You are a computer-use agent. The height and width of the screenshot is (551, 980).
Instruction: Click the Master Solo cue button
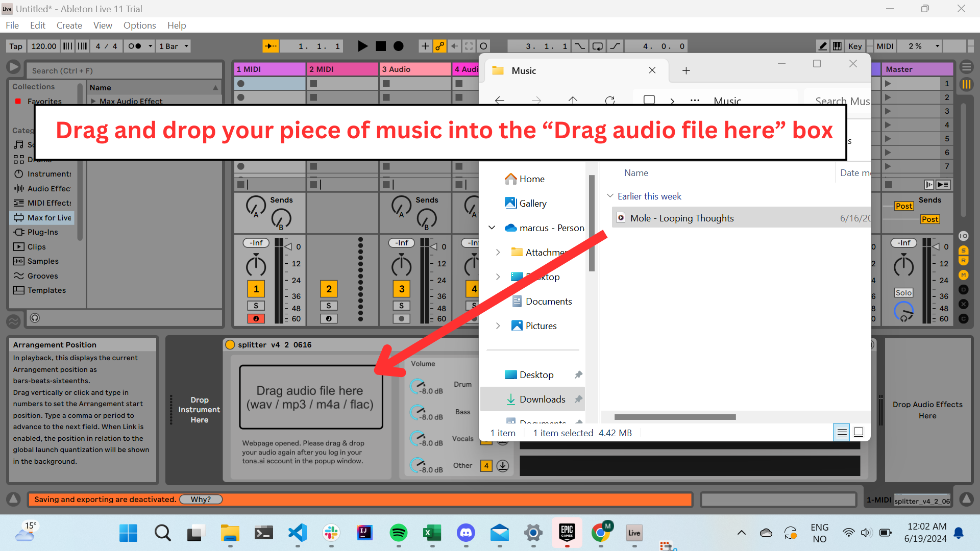click(x=903, y=293)
